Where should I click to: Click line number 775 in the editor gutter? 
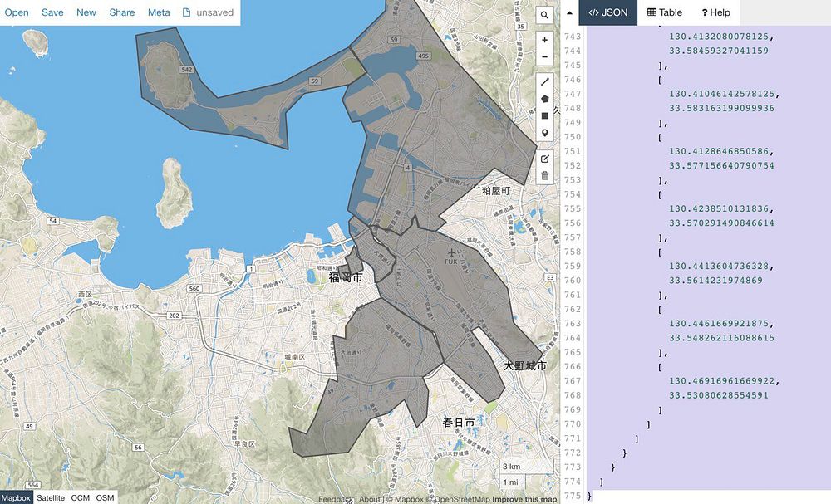click(x=573, y=496)
